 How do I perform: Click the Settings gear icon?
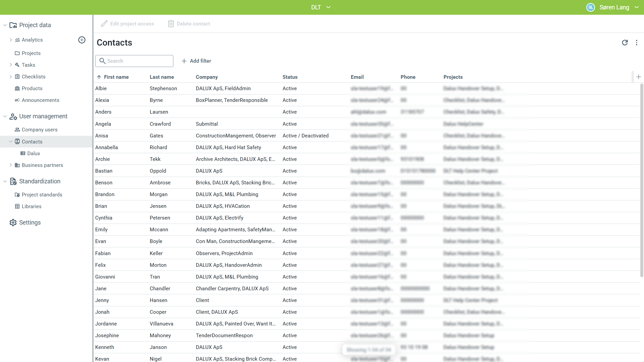point(13,223)
